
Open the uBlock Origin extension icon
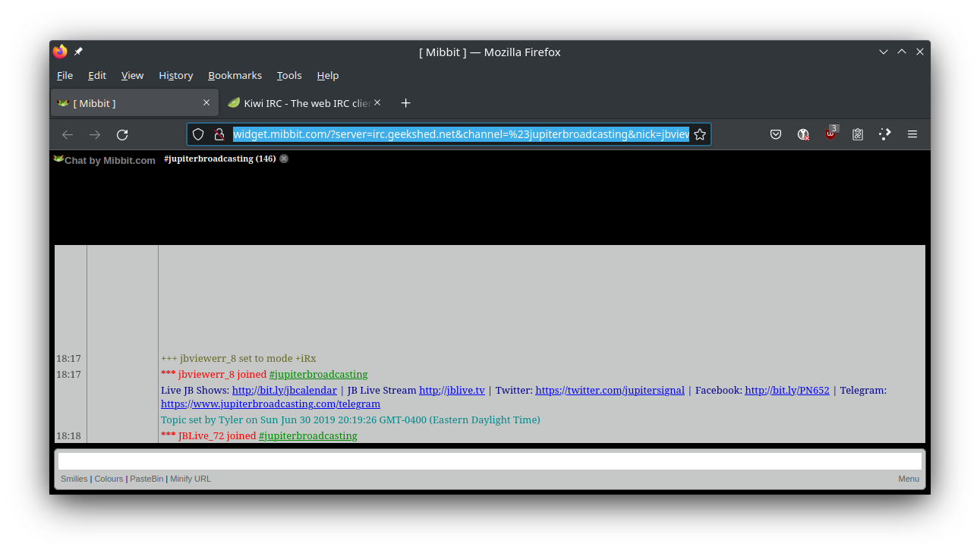831,133
